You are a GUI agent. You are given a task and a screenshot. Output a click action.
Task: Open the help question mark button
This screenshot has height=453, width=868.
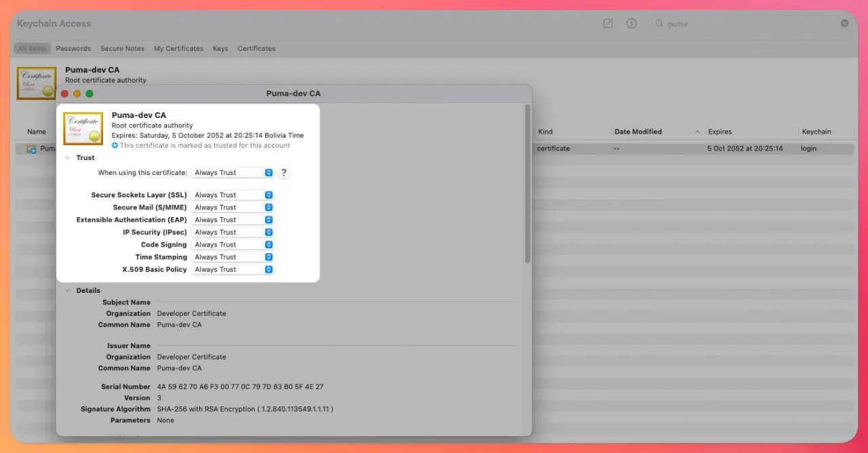283,172
